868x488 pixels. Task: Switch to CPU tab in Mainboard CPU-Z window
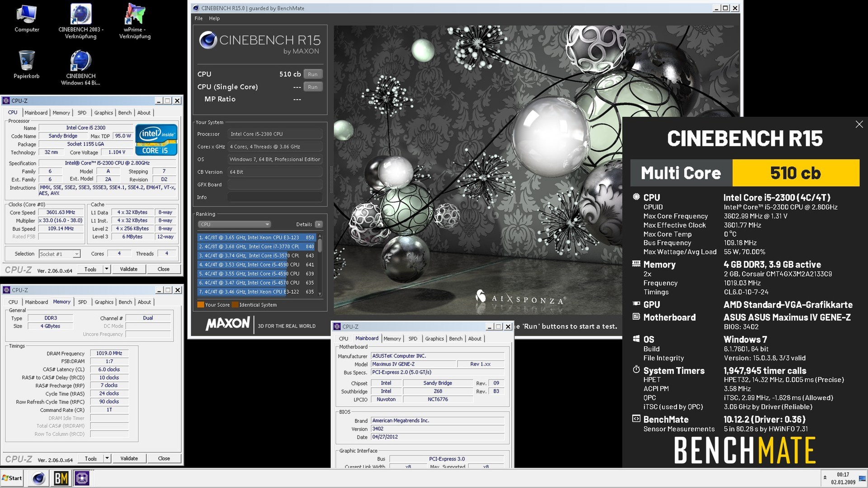point(344,338)
